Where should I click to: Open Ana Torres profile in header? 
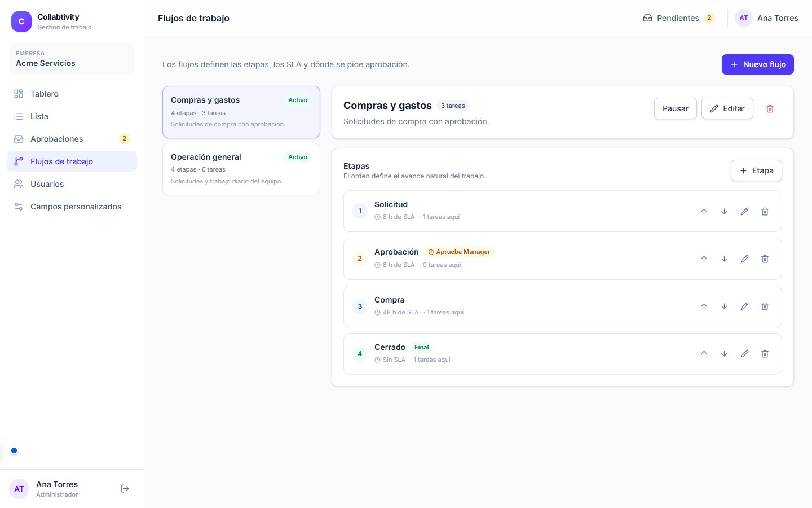(x=767, y=18)
